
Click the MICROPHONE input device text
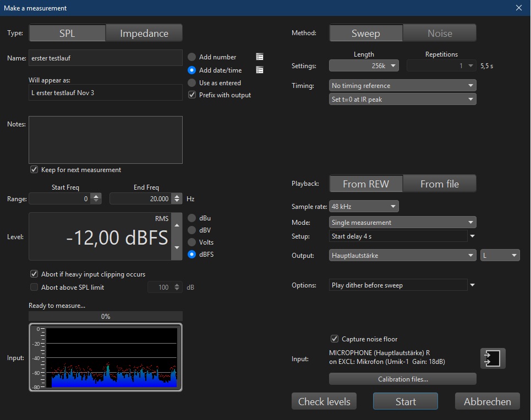click(387, 357)
